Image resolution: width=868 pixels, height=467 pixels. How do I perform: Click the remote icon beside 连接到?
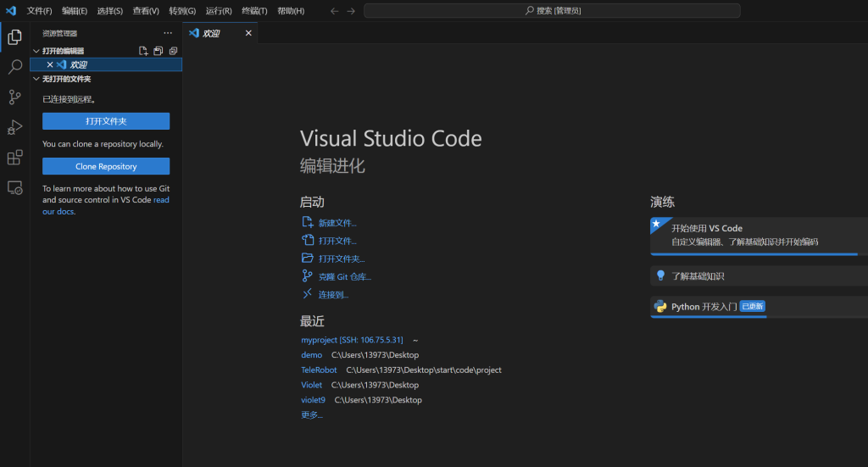307,294
